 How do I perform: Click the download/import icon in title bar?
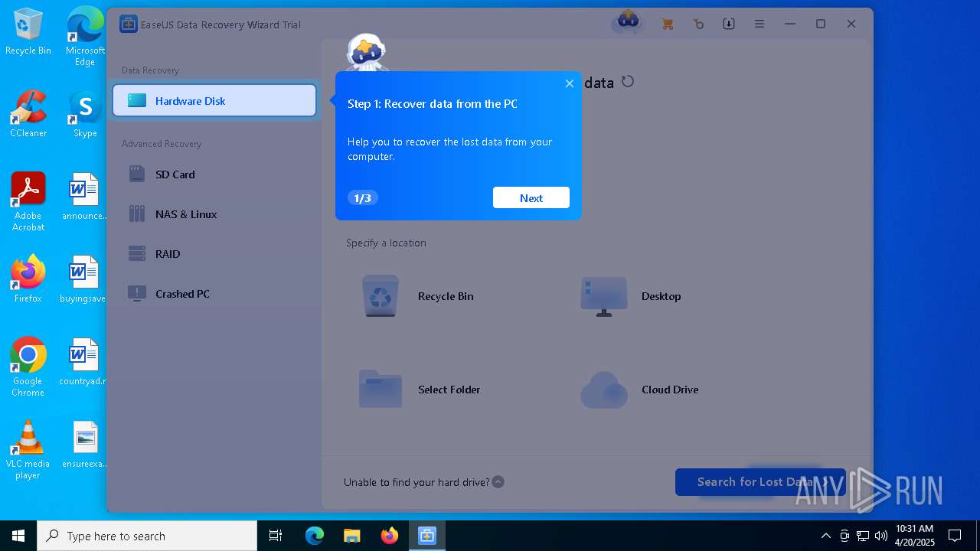[729, 24]
